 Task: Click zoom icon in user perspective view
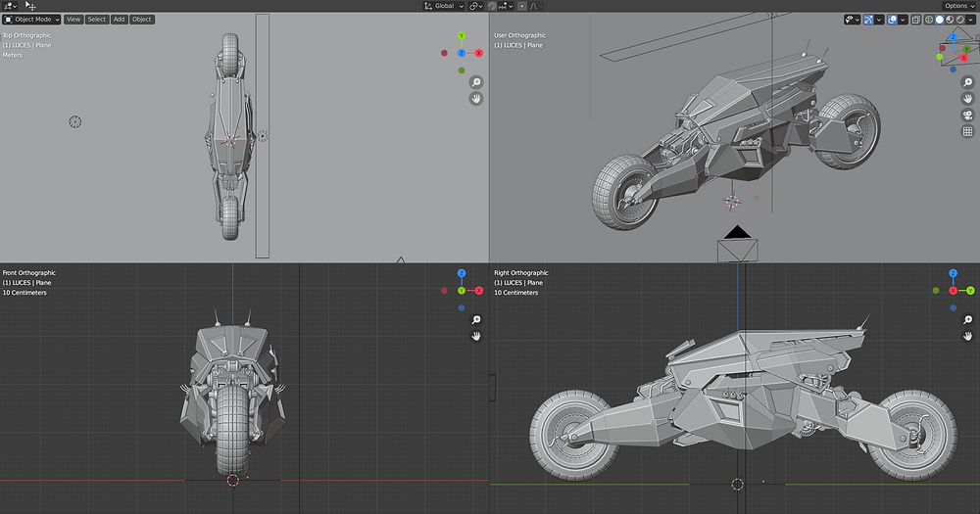click(x=967, y=82)
